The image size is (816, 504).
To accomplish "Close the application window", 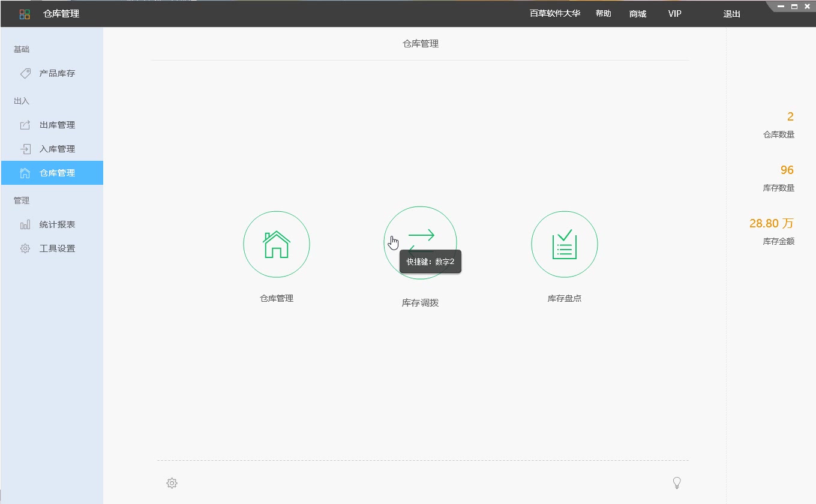I will [x=807, y=6].
